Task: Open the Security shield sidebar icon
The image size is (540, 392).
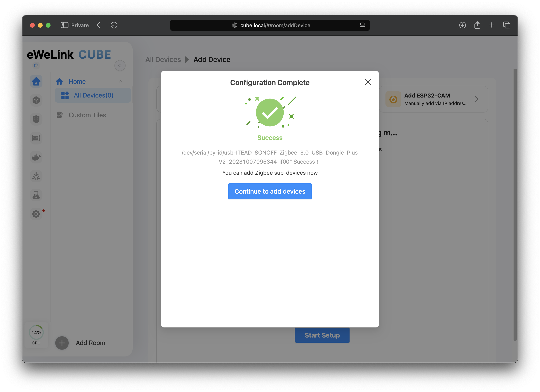Action: point(36,119)
